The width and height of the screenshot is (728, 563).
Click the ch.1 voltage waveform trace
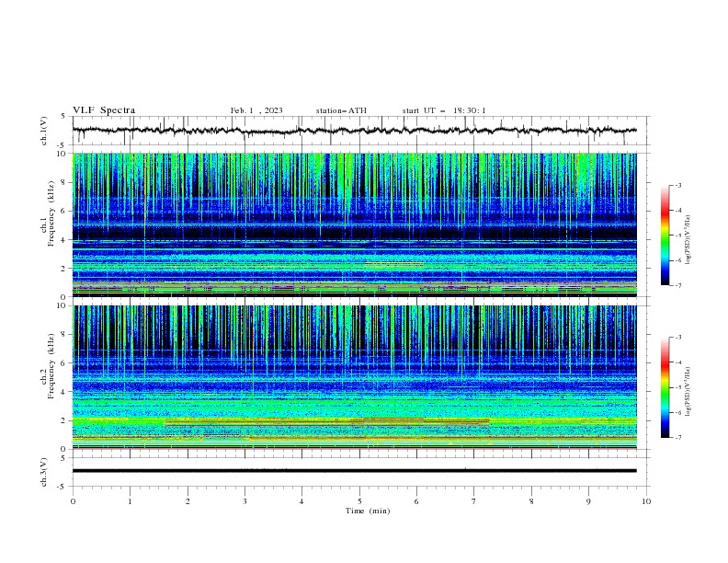(354, 131)
